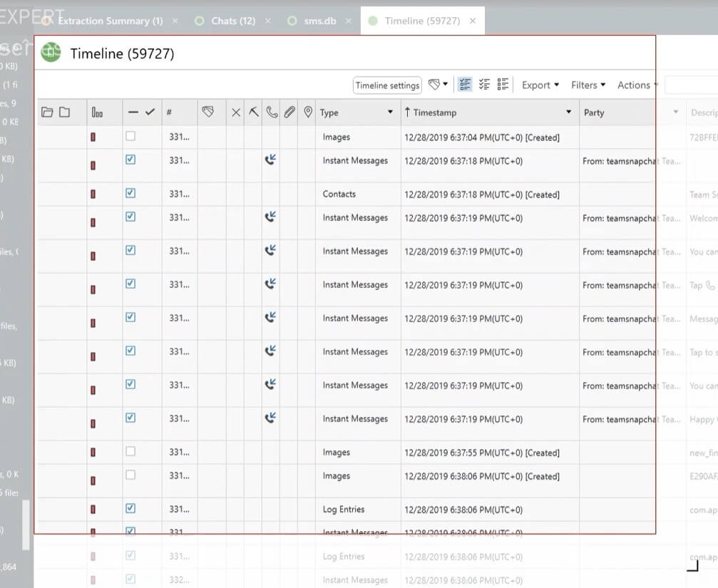
Task: Click incoming icon in the Happy message row
Action: [271, 418]
